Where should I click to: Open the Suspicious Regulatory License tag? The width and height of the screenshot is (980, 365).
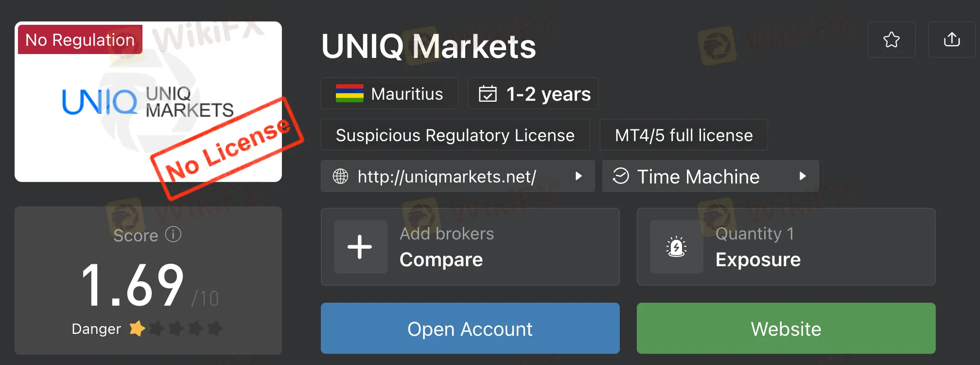(455, 135)
